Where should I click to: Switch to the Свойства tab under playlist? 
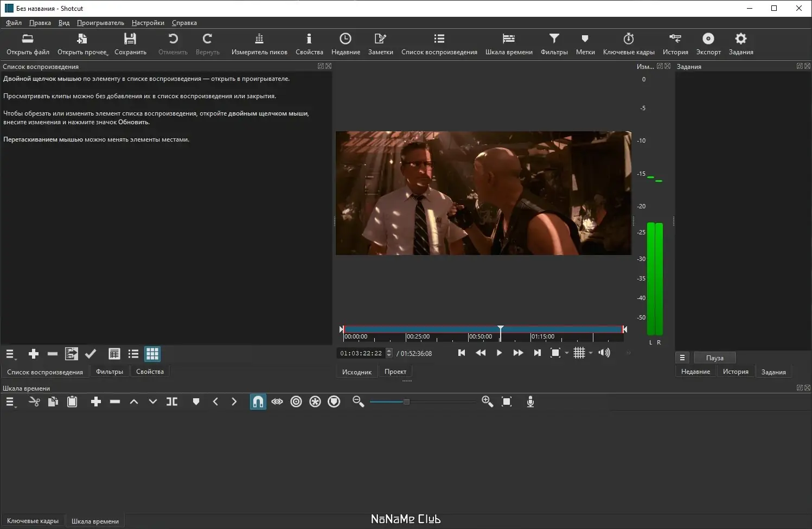click(x=150, y=372)
